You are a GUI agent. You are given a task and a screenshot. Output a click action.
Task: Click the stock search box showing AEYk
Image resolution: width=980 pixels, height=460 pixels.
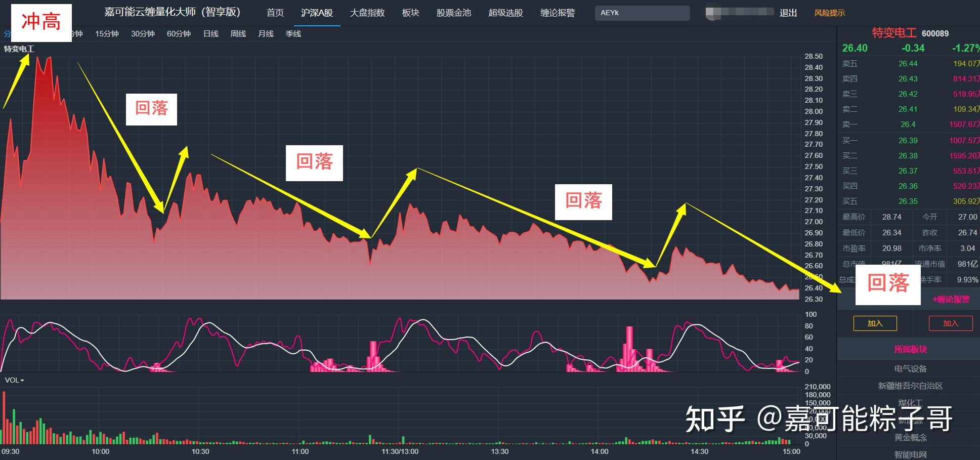(x=642, y=13)
